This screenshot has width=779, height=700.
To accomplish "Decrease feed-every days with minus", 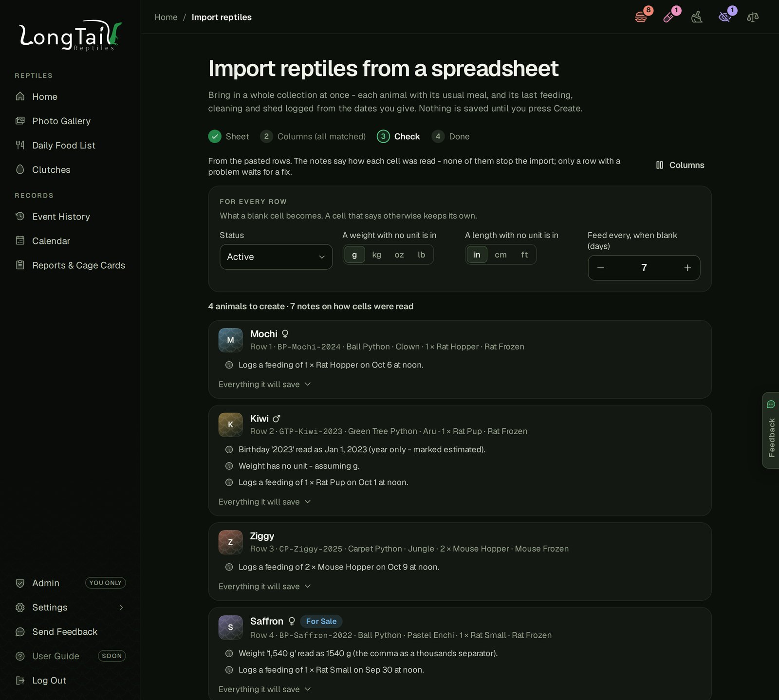I will coord(601,268).
